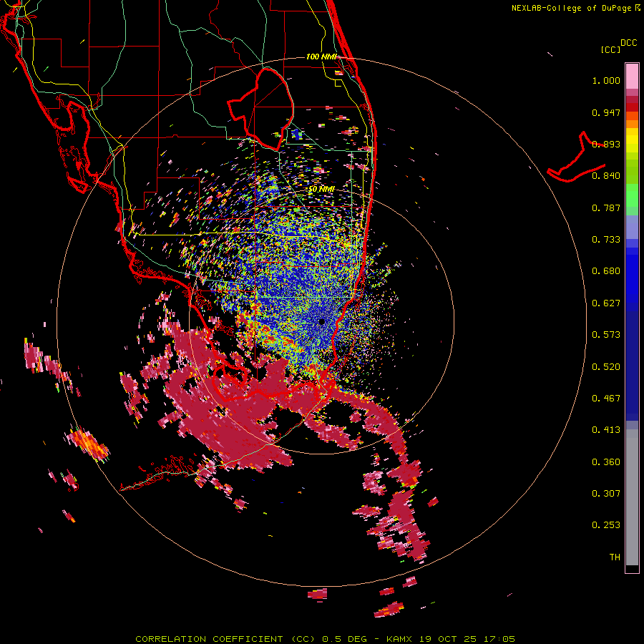Click the 0.360 legend value
This screenshot has width=644, height=644.
(606, 462)
